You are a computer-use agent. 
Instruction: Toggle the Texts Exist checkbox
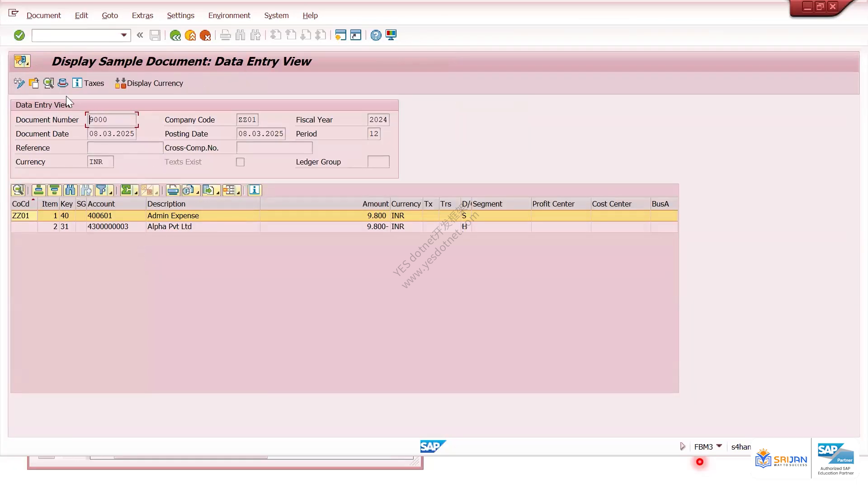tap(240, 162)
